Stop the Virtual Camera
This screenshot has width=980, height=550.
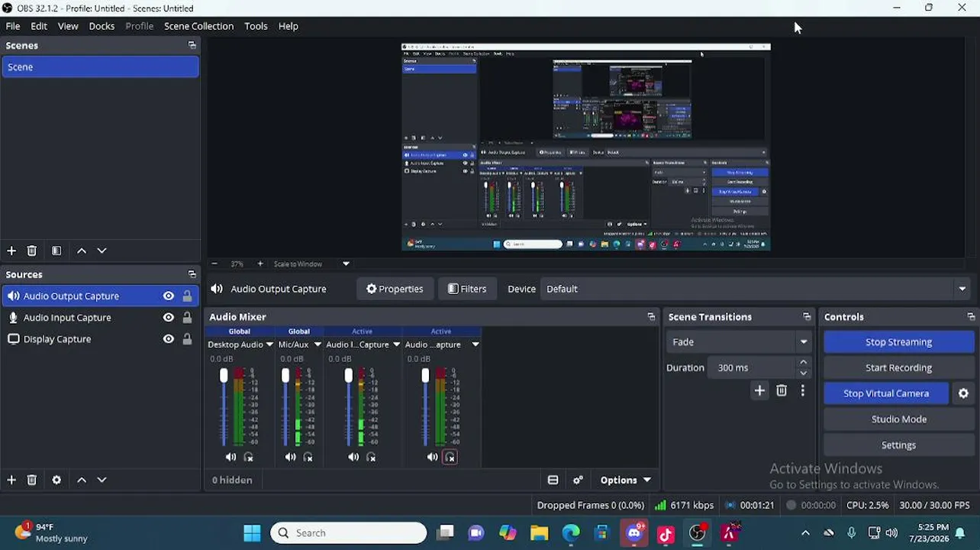tap(886, 393)
